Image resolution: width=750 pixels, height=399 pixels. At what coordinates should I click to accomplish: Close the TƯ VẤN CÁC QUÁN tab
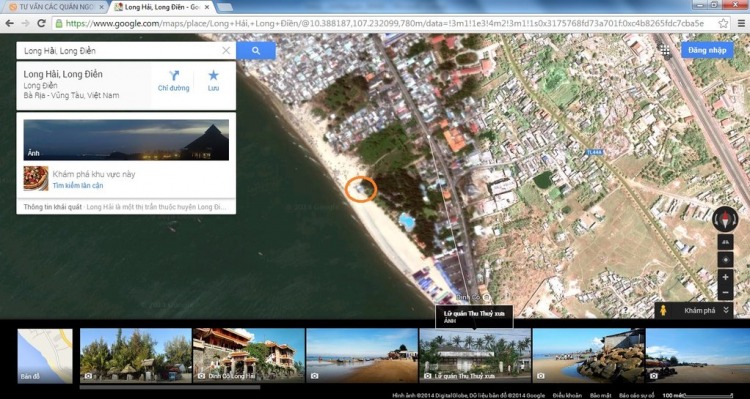click(x=101, y=7)
